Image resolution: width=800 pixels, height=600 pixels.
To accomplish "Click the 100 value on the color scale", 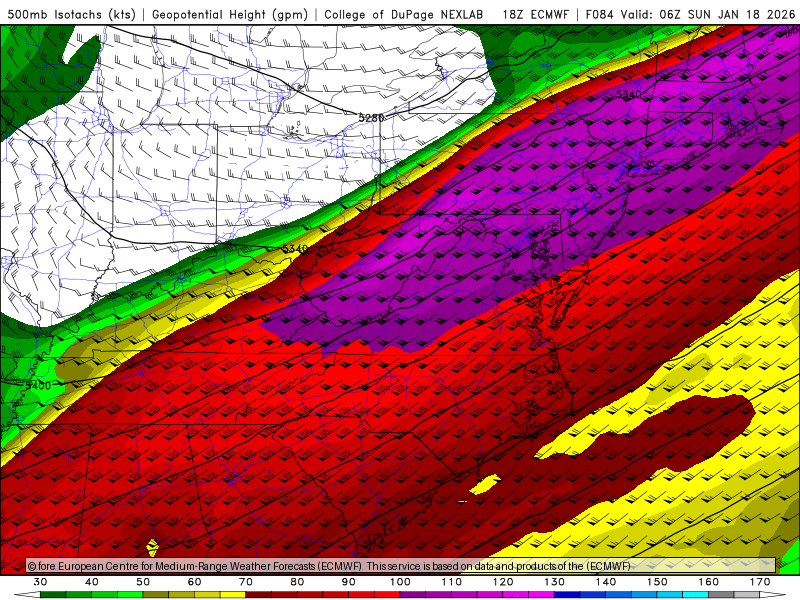I will tap(400, 582).
